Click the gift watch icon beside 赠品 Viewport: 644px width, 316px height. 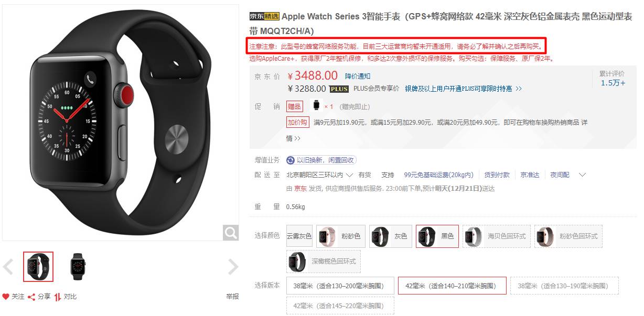coord(316,106)
